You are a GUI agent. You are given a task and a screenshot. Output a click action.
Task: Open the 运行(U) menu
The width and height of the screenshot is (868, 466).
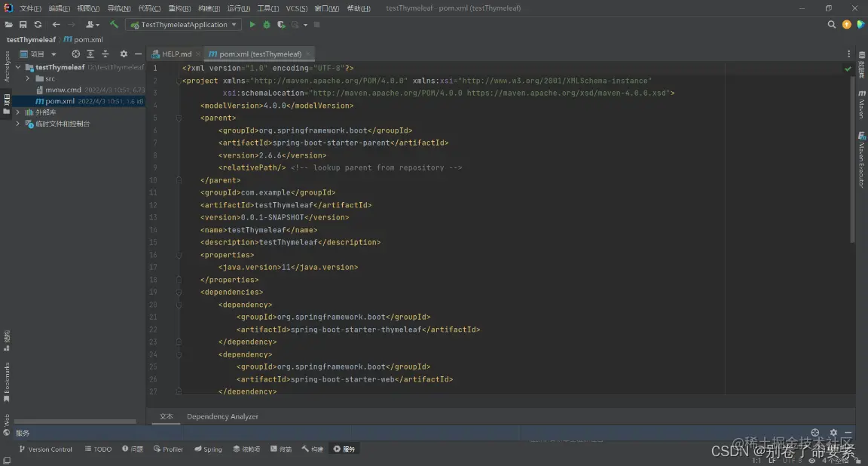(239, 8)
